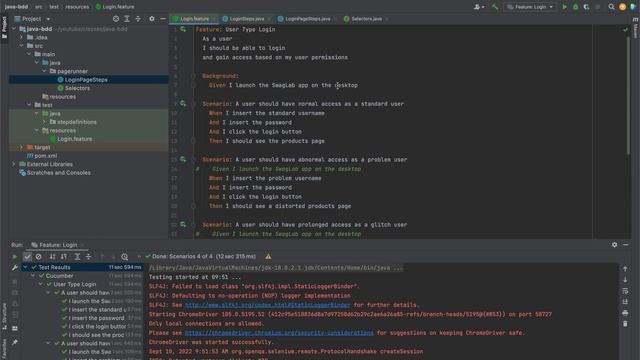This screenshot has height=360, width=640.
Task: Toggle Show Ignored tests button
Action: pos(38,257)
